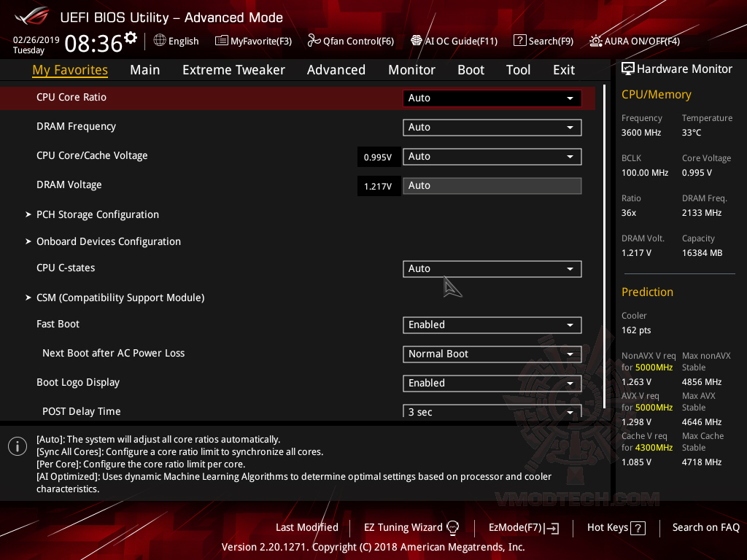Click the Qfan Control fan icon
This screenshot has width=747, height=560.
click(x=314, y=41)
